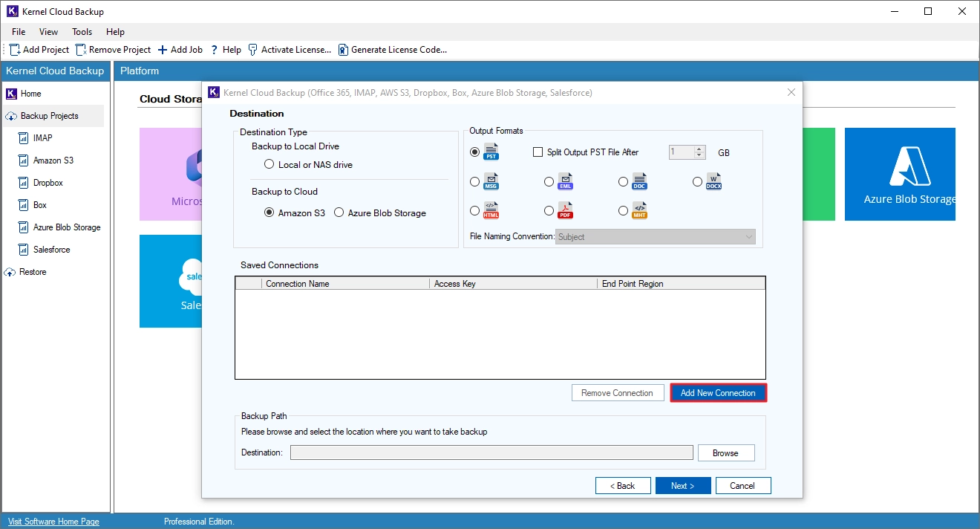The height and width of the screenshot is (529, 980).
Task: Choose the EML output format
Action: pos(549,182)
